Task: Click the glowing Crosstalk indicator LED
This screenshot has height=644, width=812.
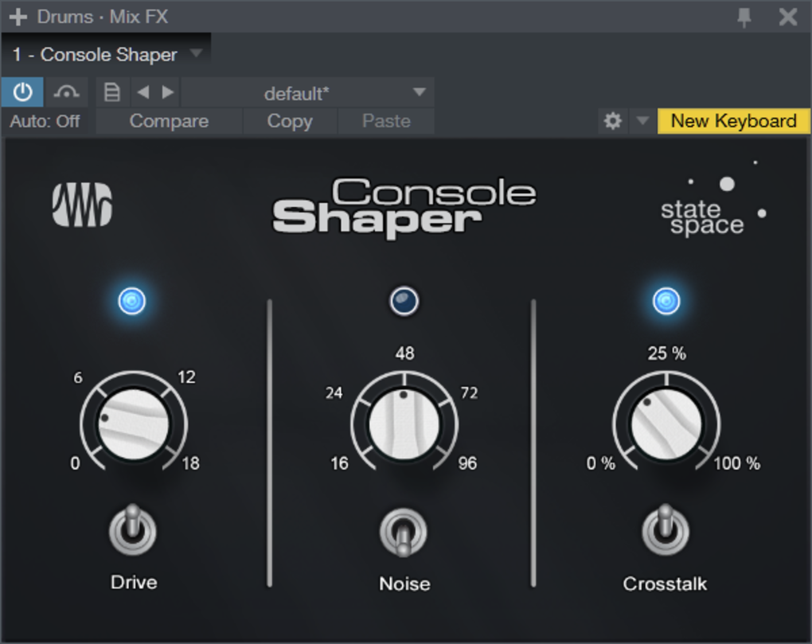Action: point(666,301)
